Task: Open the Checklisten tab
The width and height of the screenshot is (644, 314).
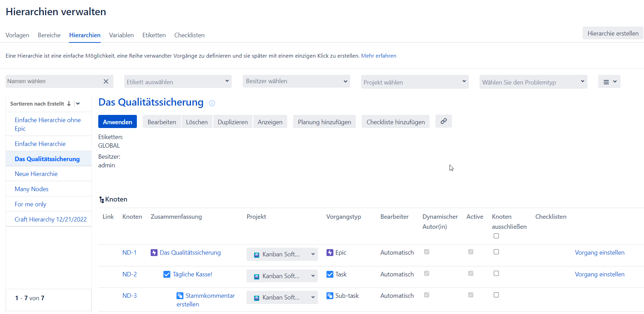Action: (x=189, y=35)
